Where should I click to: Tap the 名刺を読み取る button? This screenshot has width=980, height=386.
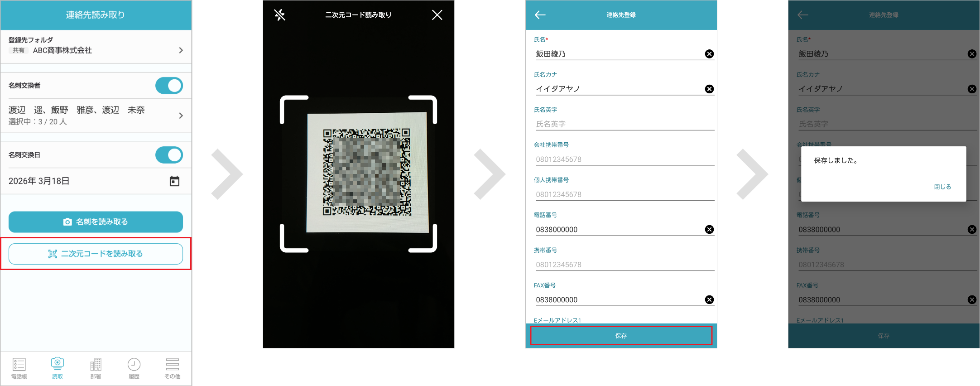(x=96, y=222)
